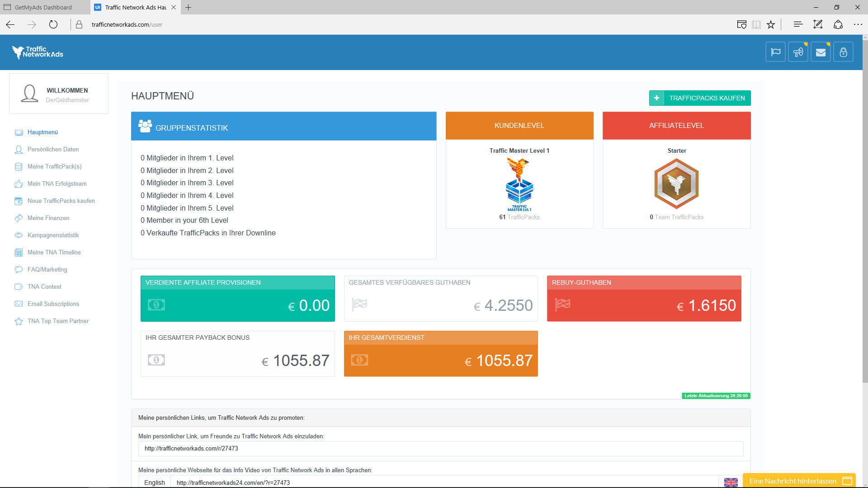Screen dimensions: 868x488
Task: Go to Meine Finanzen in the sidebar
Action: (48, 218)
